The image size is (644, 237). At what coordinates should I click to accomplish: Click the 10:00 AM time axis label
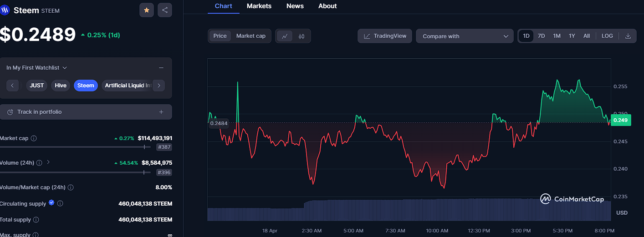tap(438, 231)
